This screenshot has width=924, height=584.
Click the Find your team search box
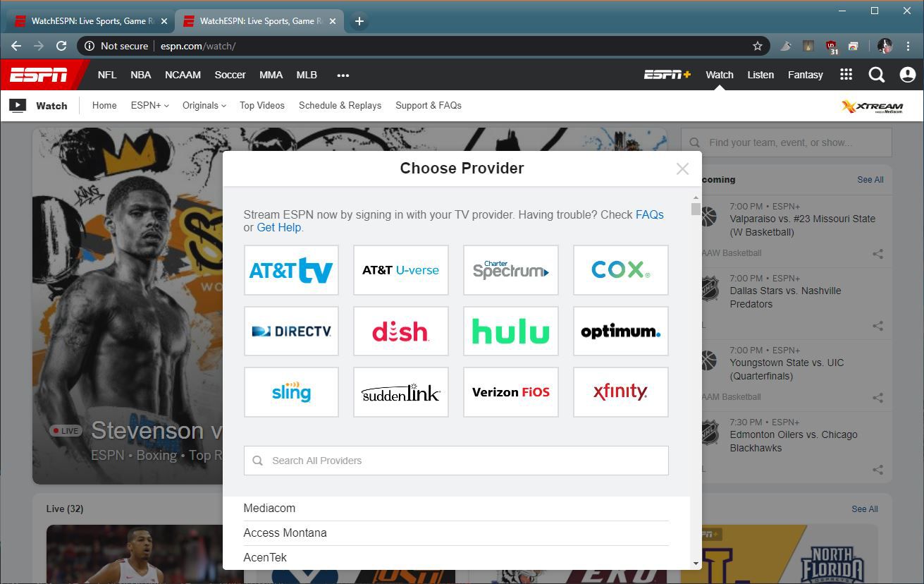tap(787, 142)
